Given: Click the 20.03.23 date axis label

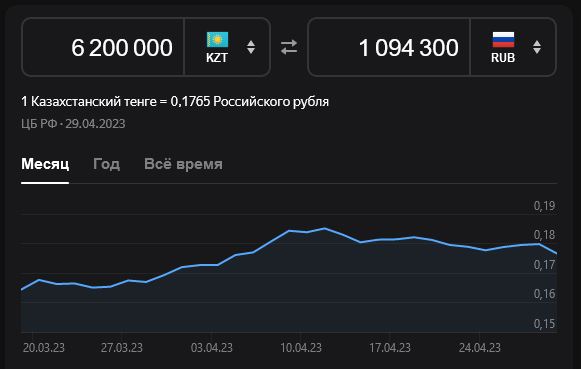Looking at the screenshot, I should (x=44, y=348).
